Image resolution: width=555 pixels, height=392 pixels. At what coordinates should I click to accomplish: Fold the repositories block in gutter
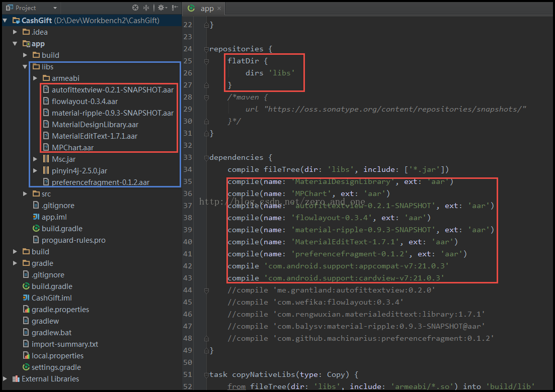206,49
